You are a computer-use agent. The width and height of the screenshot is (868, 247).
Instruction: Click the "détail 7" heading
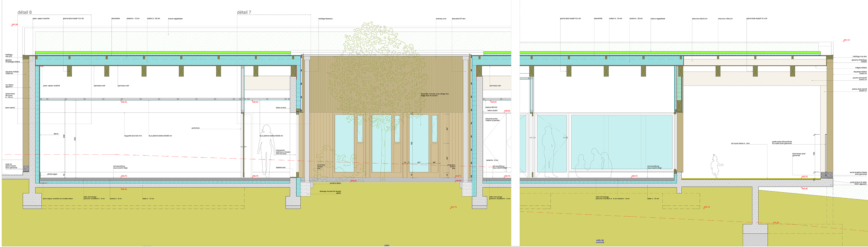(x=244, y=12)
